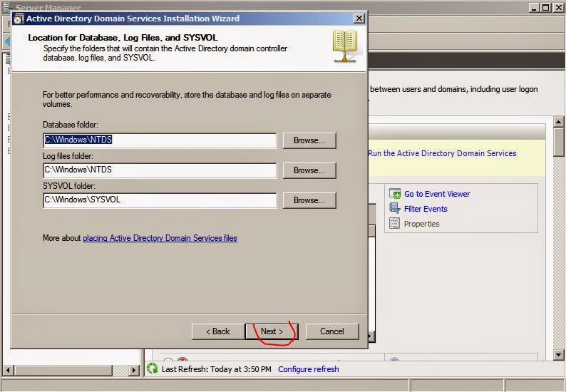Click into the Log files folder field
This screenshot has width=566, height=392.
click(x=160, y=170)
